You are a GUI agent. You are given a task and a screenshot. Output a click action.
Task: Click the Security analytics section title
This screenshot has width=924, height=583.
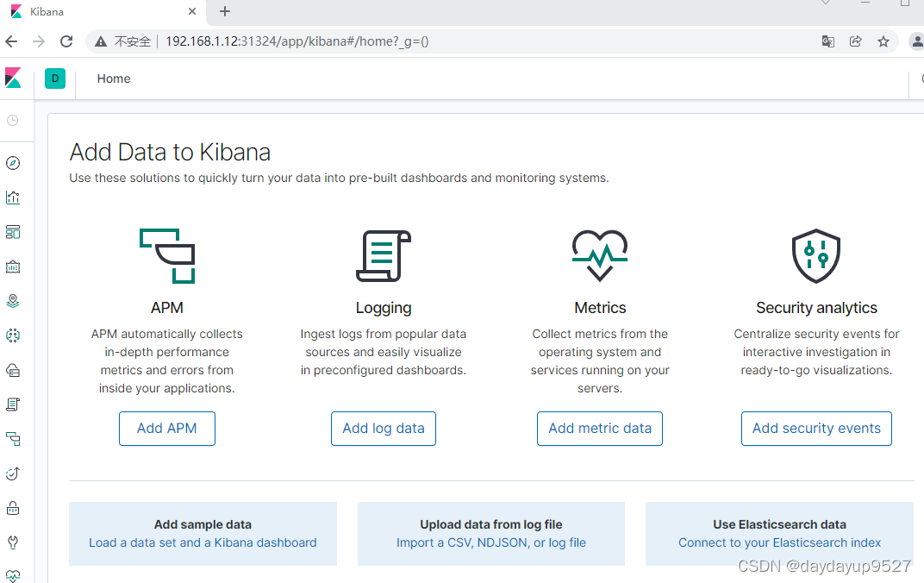816,308
